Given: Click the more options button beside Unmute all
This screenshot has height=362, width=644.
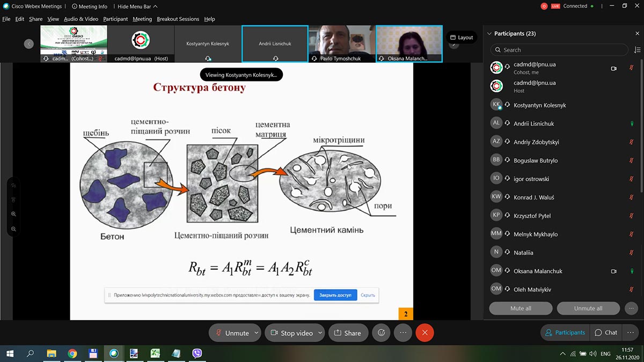Looking at the screenshot, I should pyautogui.click(x=631, y=308).
